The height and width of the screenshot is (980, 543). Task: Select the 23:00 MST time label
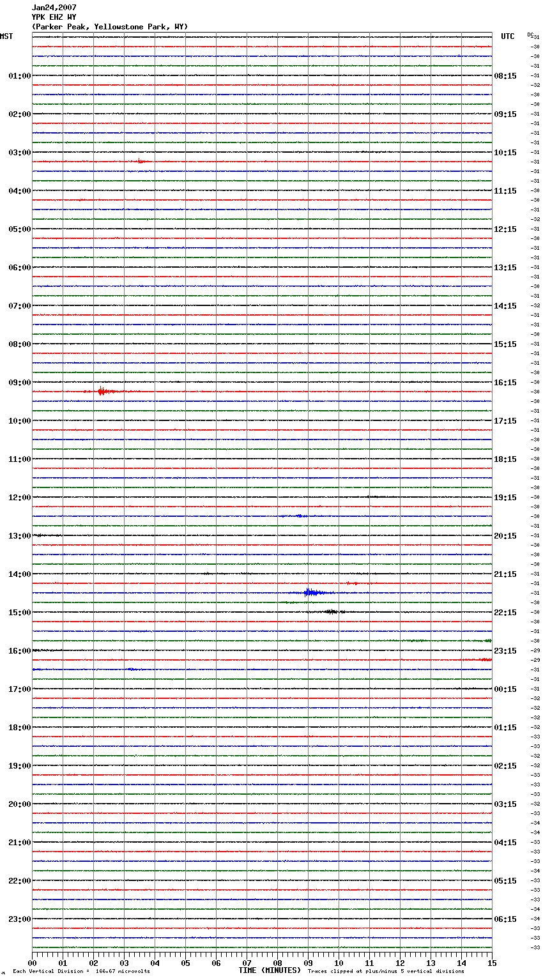[20, 919]
